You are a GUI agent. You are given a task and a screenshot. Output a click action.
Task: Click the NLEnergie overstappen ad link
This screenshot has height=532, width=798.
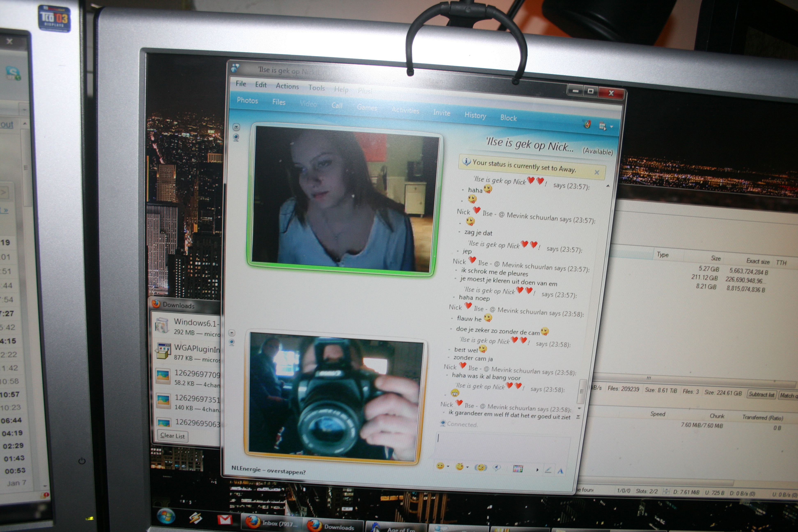coord(268,471)
